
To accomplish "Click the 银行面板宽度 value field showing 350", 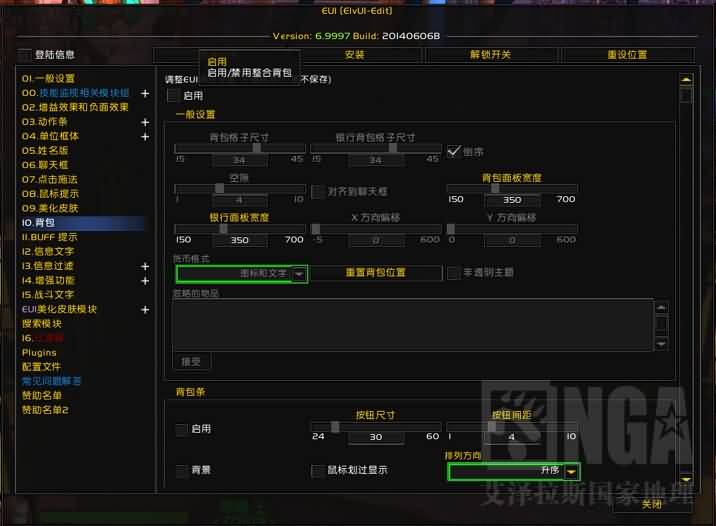I will pyautogui.click(x=240, y=240).
